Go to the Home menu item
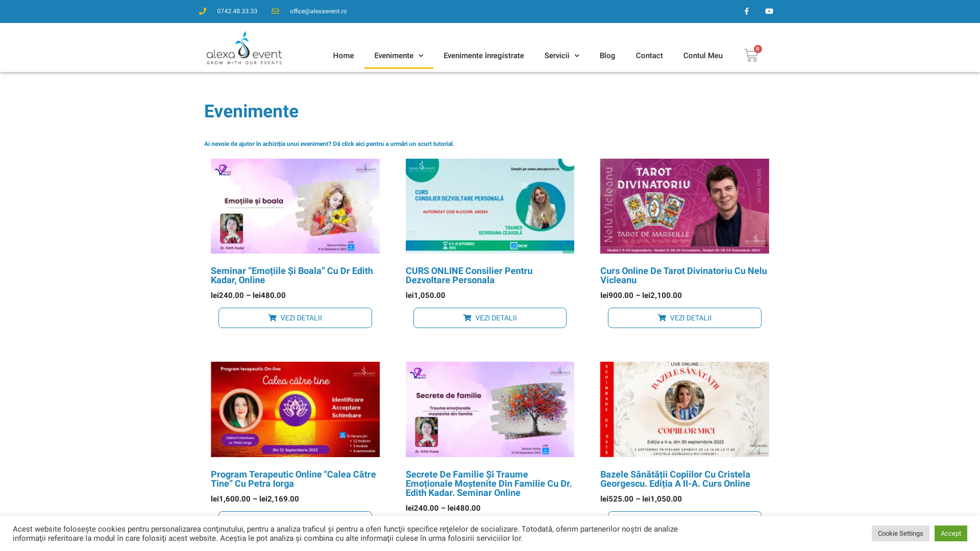This screenshot has height=551, width=980. click(343, 56)
